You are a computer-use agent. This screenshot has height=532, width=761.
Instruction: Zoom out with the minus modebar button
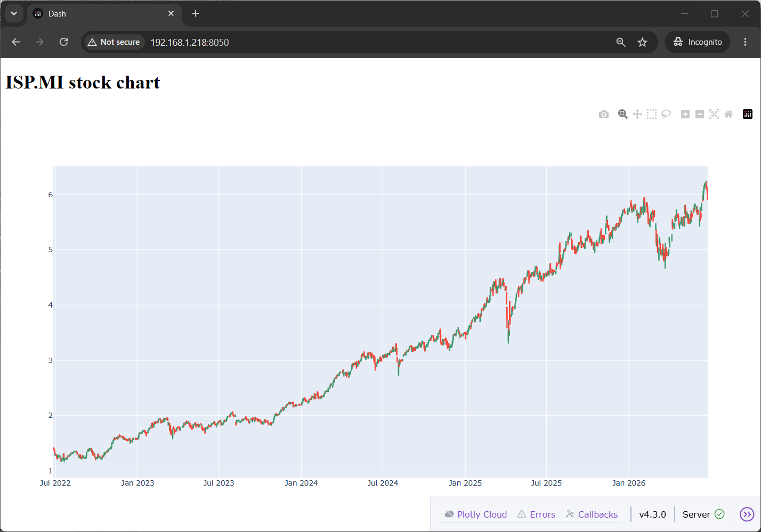700,114
